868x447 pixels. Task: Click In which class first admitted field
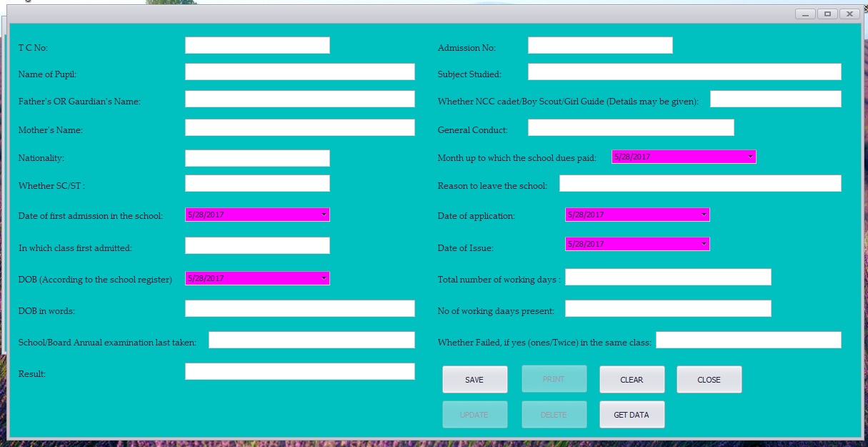tap(257, 245)
